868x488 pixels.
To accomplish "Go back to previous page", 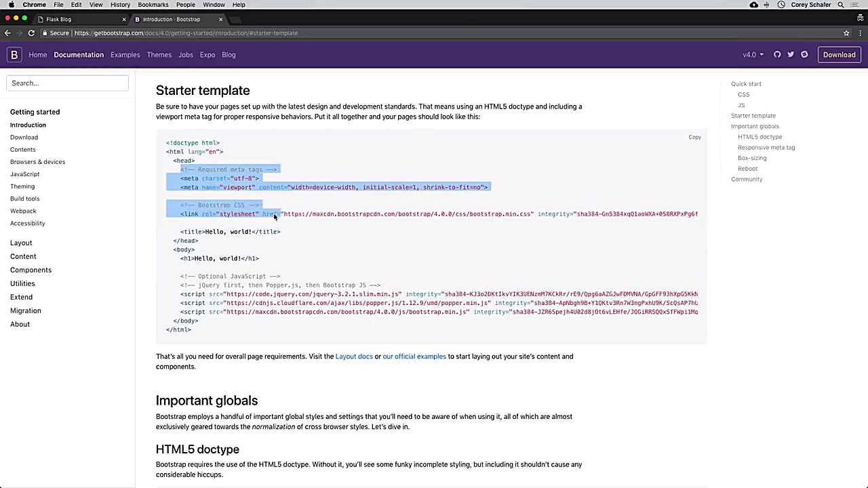I will coord(7,33).
